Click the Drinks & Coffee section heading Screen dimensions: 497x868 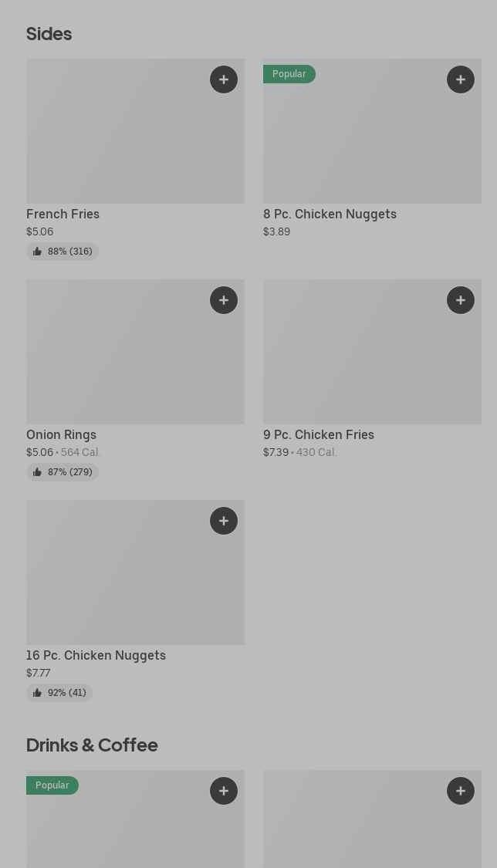[x=92, y=745]
